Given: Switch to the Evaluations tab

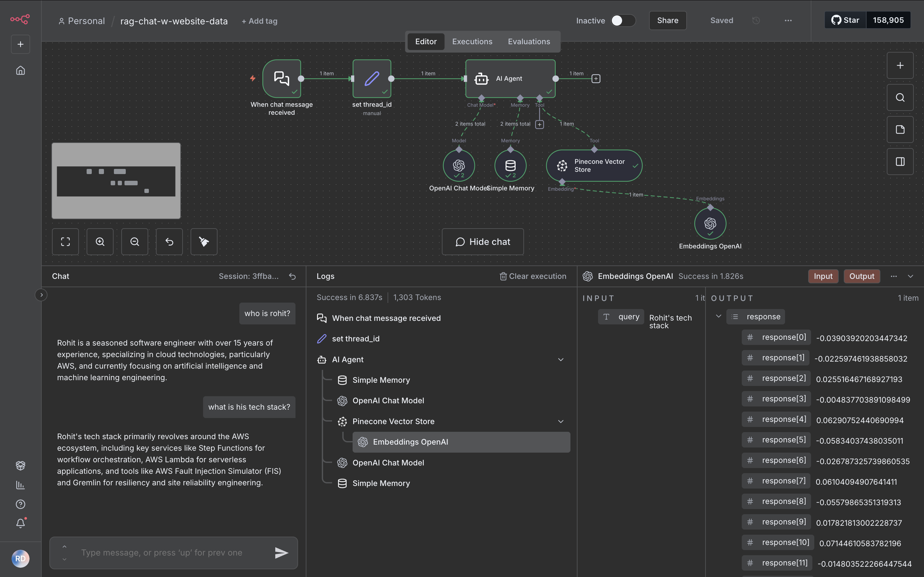Looking at the screenshot, I should tap(529, 41).
